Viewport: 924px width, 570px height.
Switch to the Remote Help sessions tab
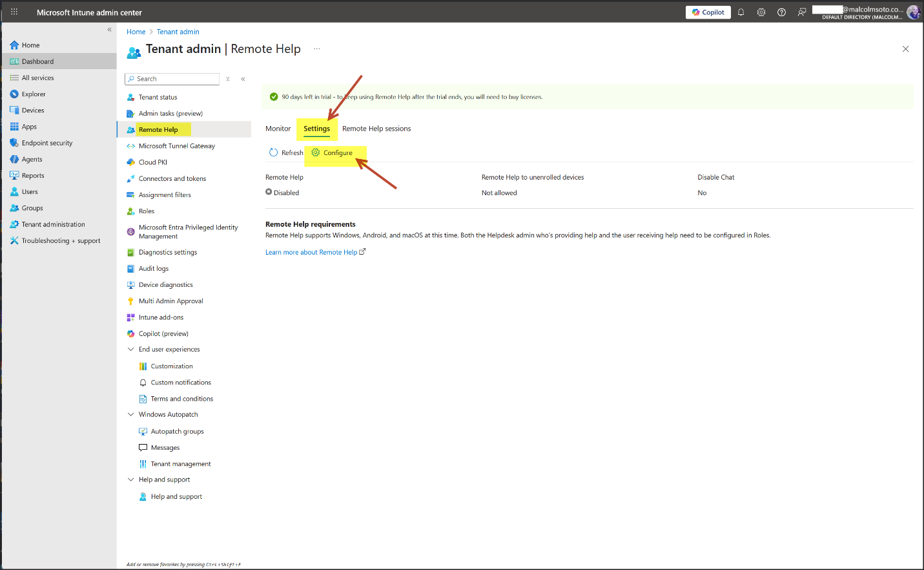[x=376, y=129]
